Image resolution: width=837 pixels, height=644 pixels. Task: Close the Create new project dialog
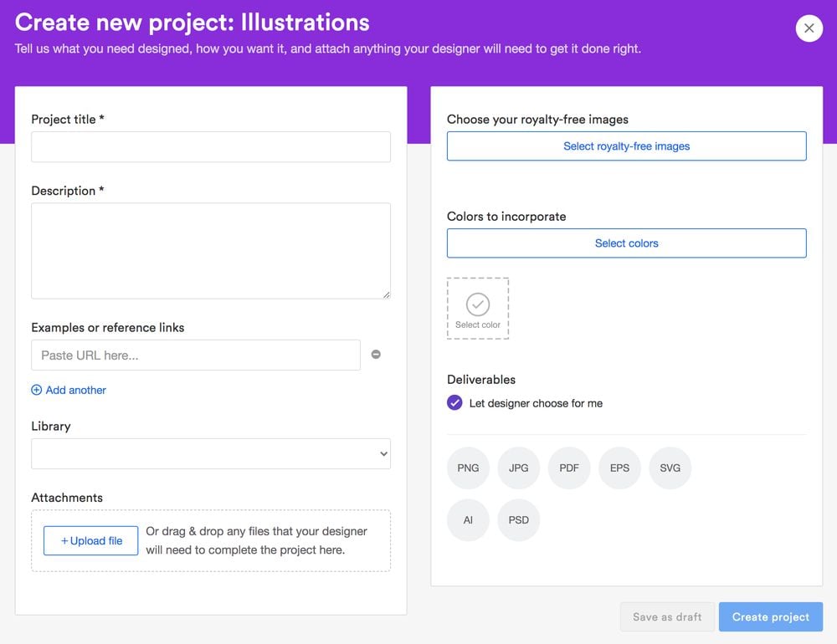point(809,28)
